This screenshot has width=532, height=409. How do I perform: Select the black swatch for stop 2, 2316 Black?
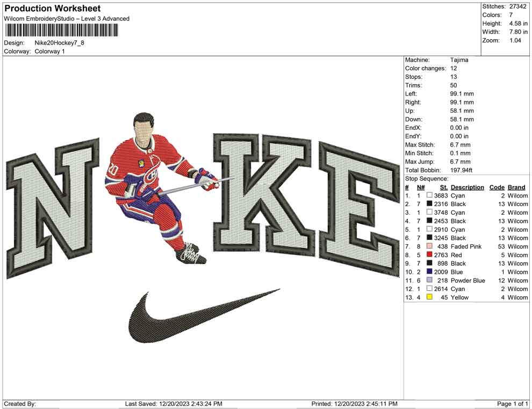(x=429, y=203)
